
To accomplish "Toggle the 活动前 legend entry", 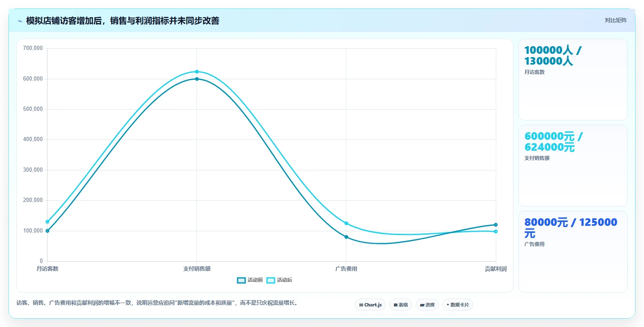I will 250,280.
